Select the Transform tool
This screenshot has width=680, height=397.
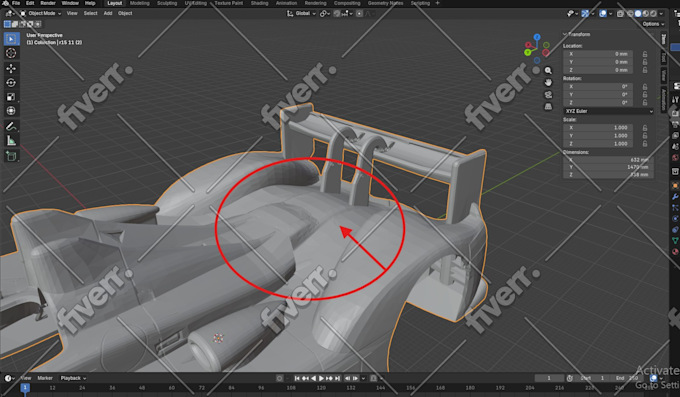[x=11, y=111]
